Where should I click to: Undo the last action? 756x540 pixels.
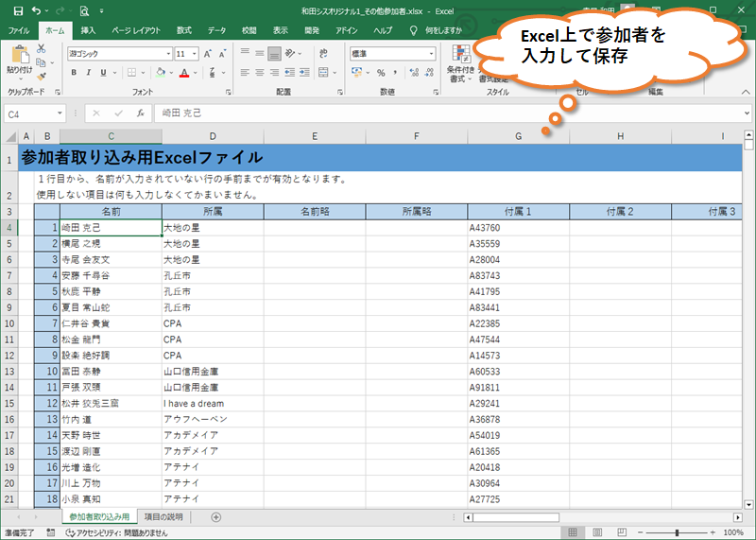pos(36,10)
